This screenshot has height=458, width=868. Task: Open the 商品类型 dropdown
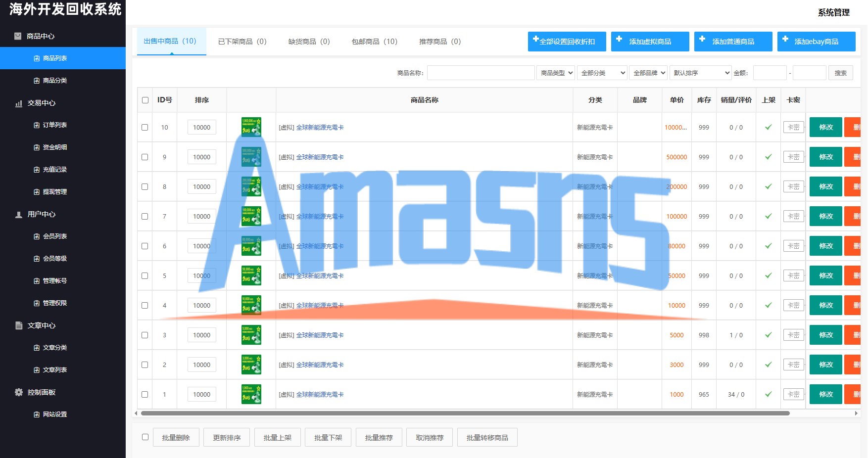[x=556, y=73]
